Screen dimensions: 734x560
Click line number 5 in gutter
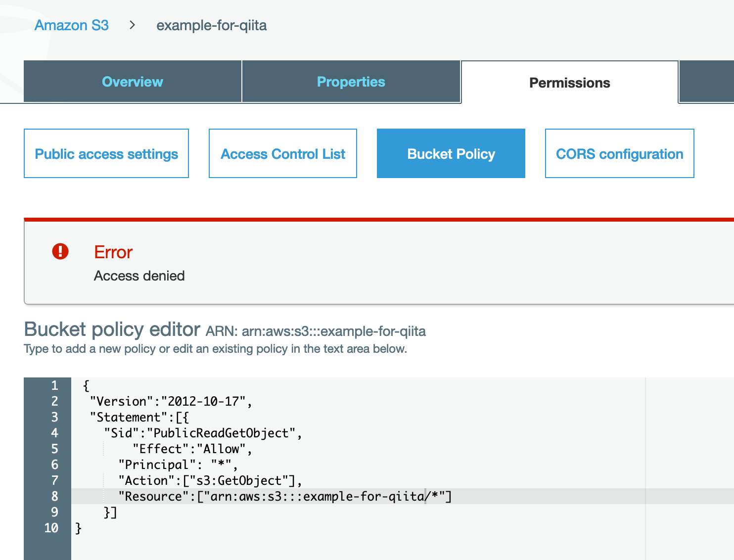pos(54,449)
